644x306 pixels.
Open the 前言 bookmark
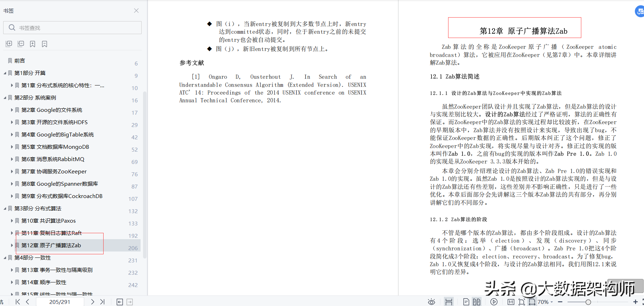(20, 61)
